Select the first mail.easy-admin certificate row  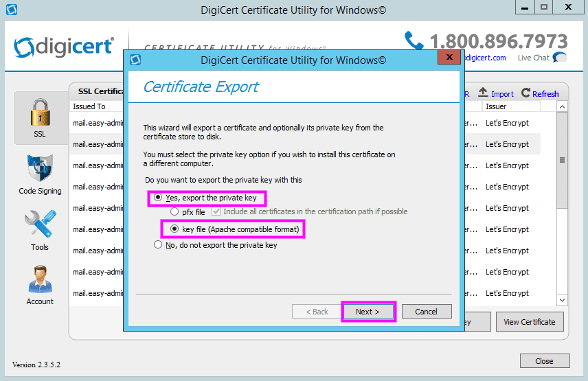(97, 123)
